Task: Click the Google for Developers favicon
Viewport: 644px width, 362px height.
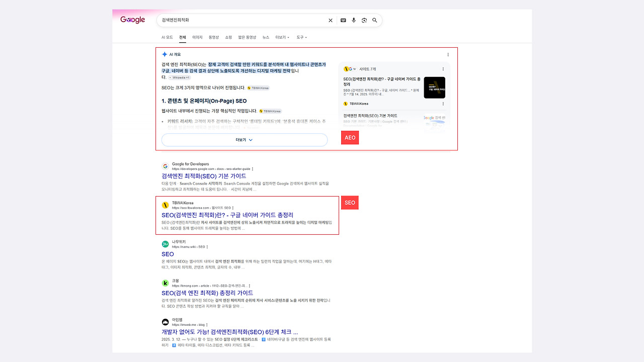Action: click(x=166, y=166)
